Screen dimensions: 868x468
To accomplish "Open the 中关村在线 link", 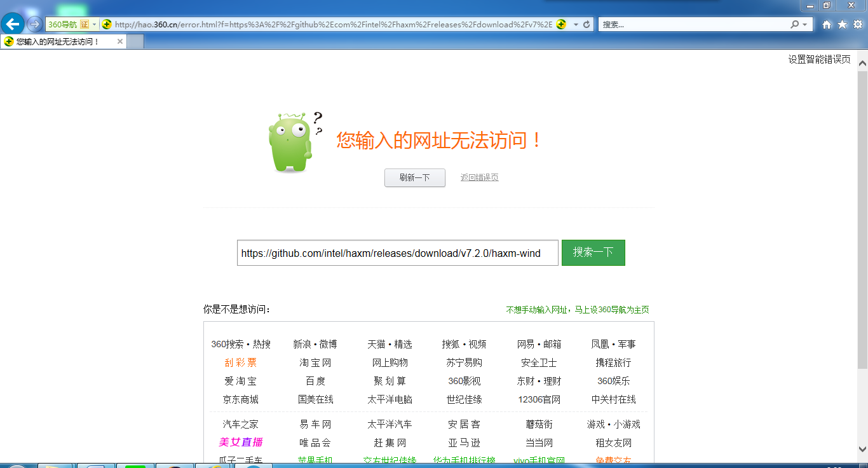I will (x=613, y=399).
